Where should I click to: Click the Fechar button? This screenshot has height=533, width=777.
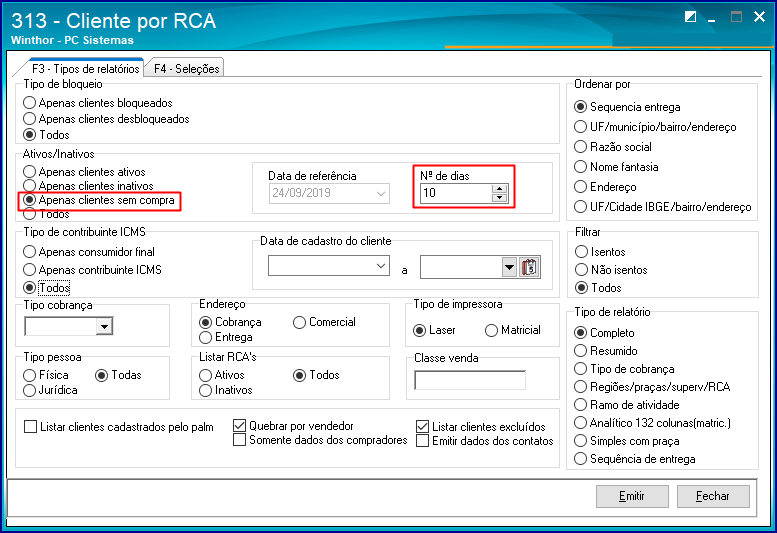point(713,496)
